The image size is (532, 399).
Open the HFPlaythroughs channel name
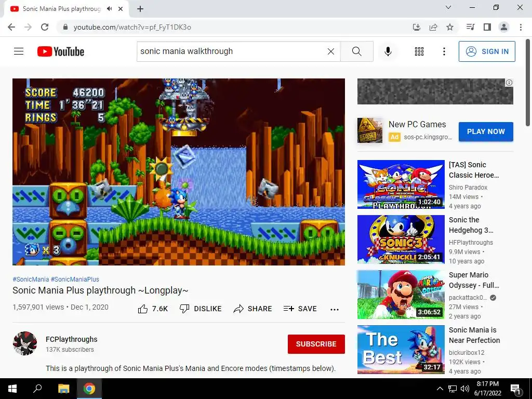coord(471,242)
